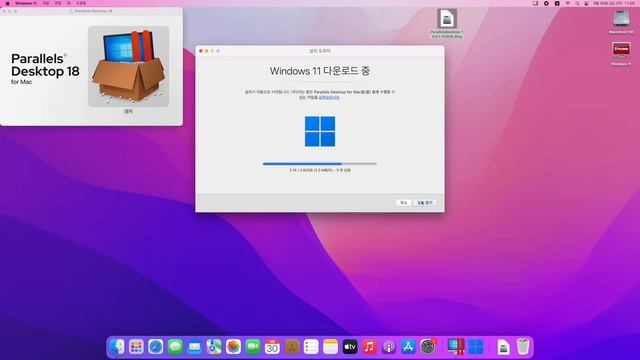Click the Windows 11 VM icon in the Dock
640x360 pixels.
[x=476, y=347]
